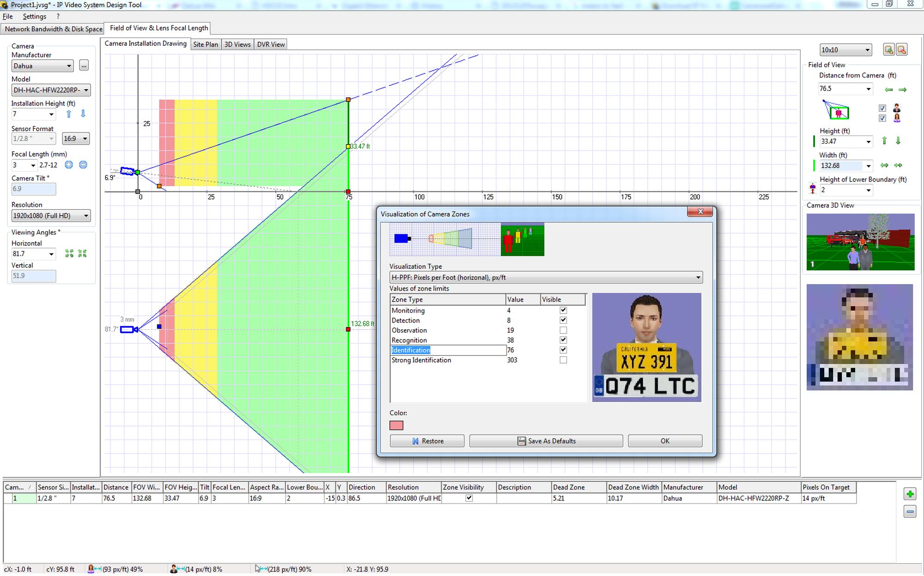Viewport: 924px width, 576px height.
Task: Click the Save As Defaults button
Action: [x=546, y=441]
